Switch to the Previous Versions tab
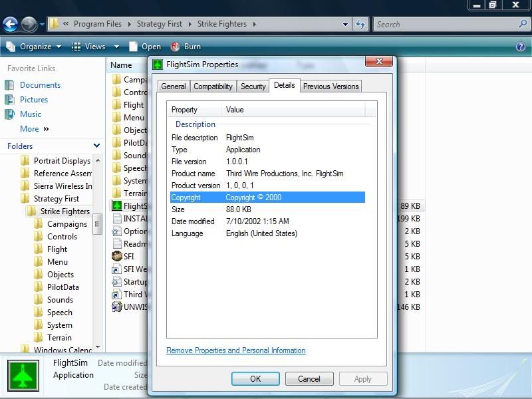This screenshot has width=532, height=399. click(331, 86)
